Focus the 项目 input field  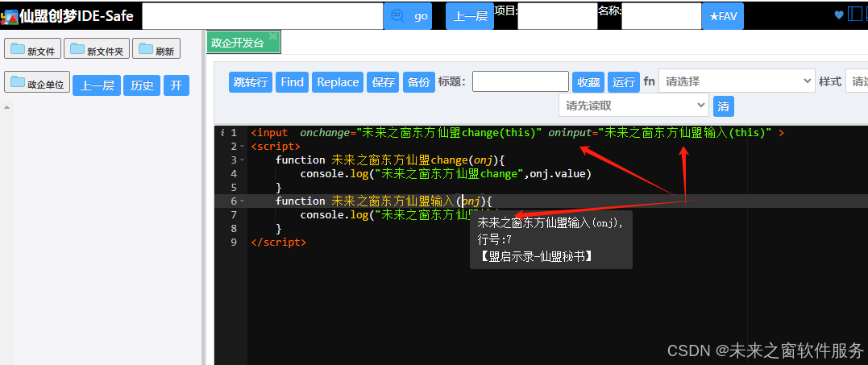[558, 16]
